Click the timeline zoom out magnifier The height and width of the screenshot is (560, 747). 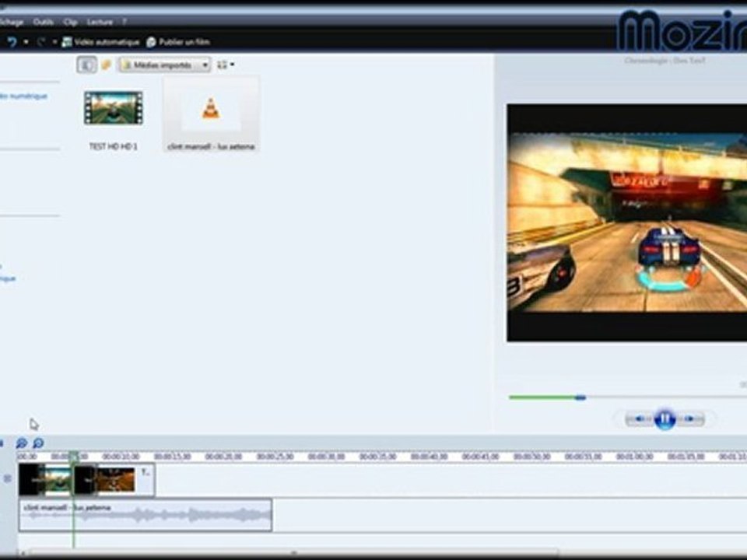point(38,443)
